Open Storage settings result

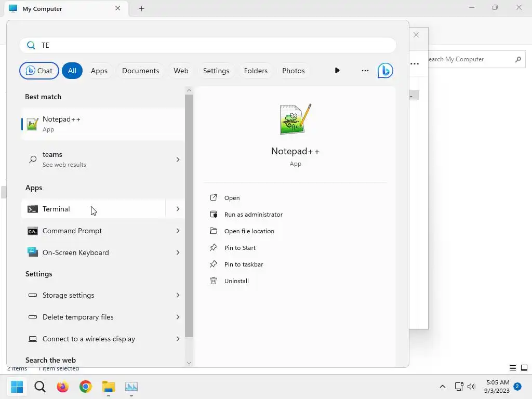(x=94, y=295)
